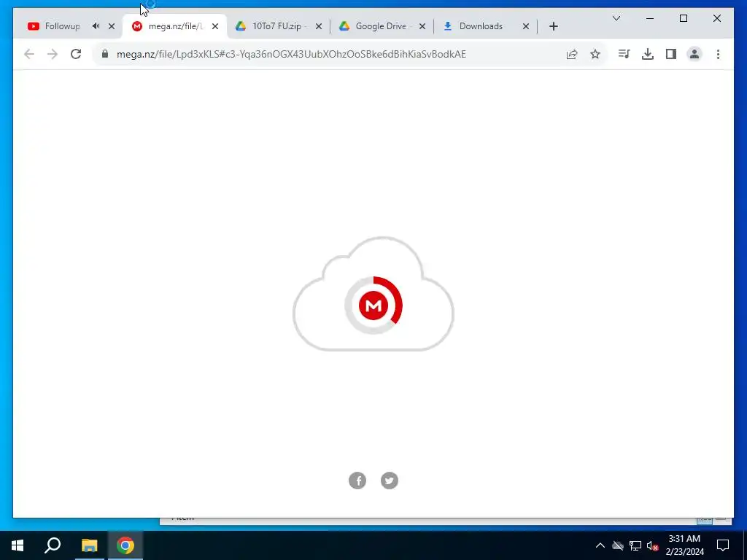Click the cloud sync tray icon
The height and width of the screenshot is (560, 747).
click(618, 545)
